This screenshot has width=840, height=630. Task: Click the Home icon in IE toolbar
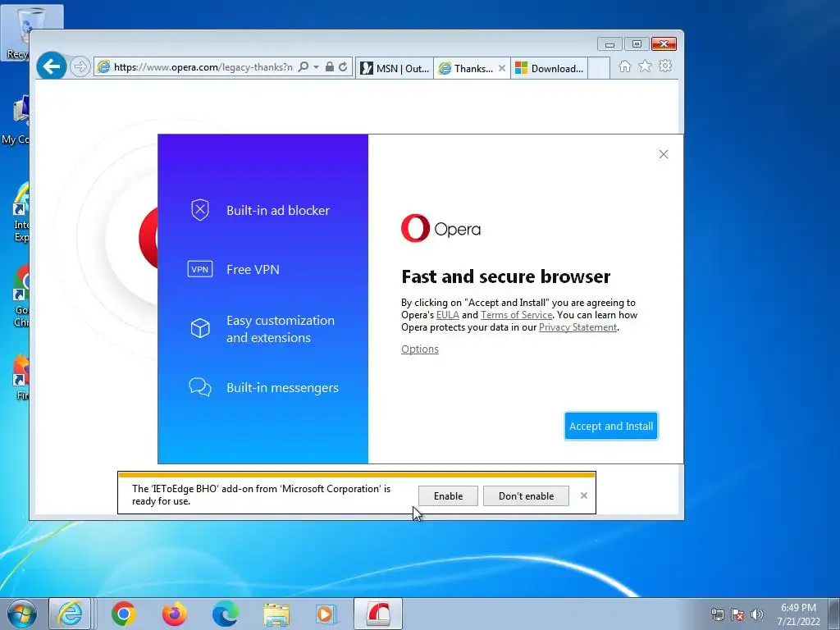pos(624,66)
